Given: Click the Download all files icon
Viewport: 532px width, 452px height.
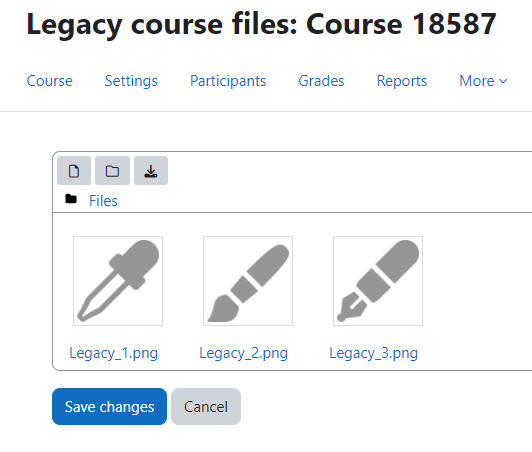Looking at the screenshot, I should [151, 171].
